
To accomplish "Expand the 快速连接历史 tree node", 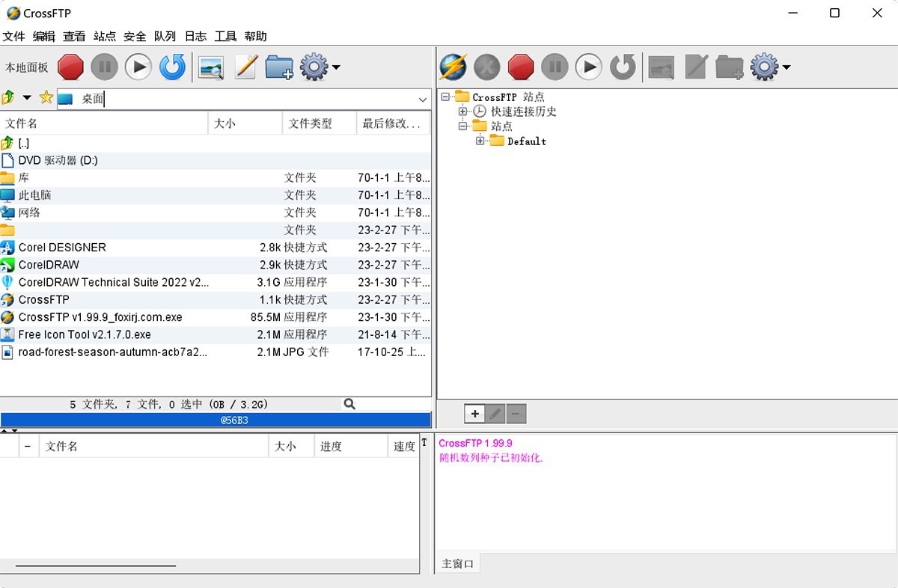I will (x=463, y=111).
